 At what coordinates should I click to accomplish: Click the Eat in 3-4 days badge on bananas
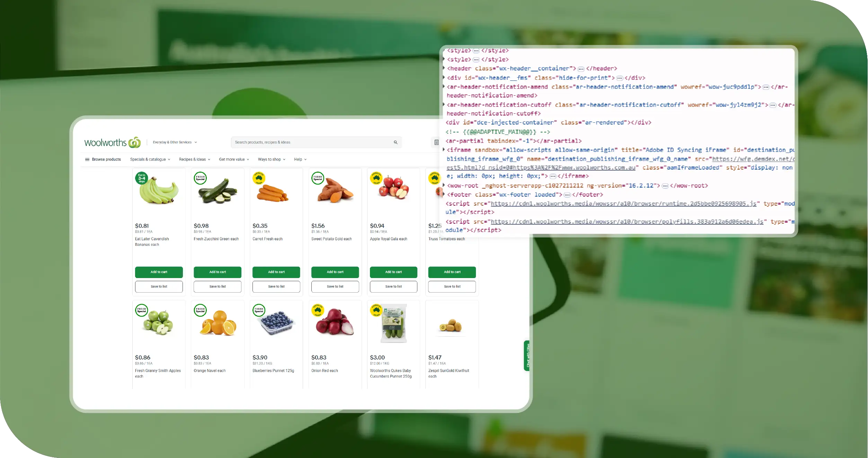142,178
